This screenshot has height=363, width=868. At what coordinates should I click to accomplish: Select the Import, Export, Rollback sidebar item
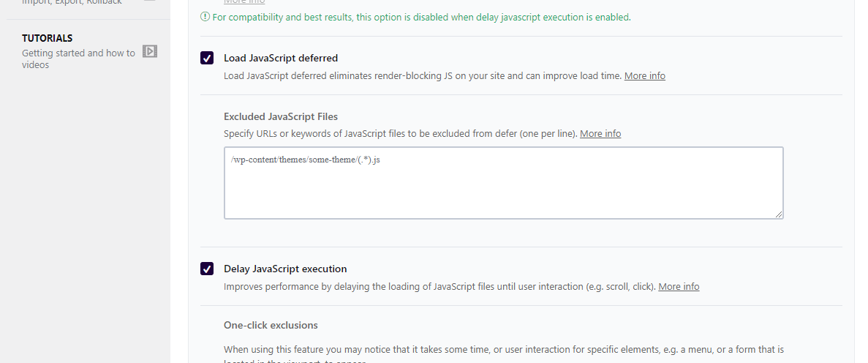[72, 2]
